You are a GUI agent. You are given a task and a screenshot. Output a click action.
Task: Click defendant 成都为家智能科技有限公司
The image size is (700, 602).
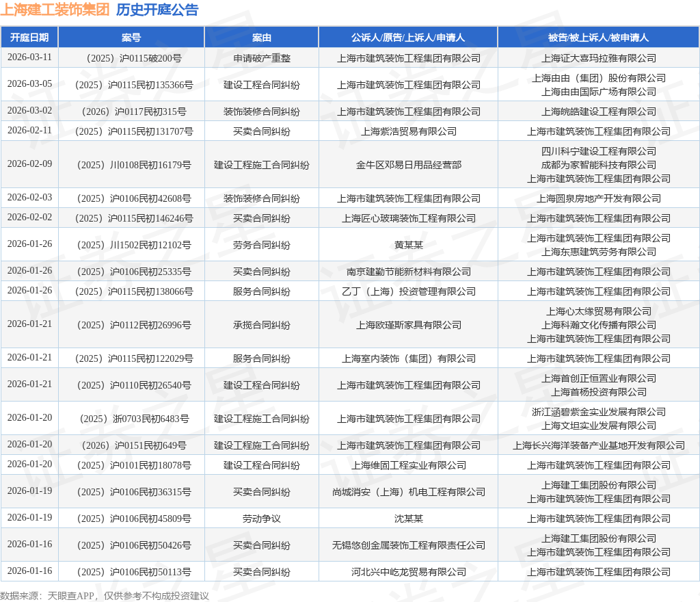click(x=599, y=165)
